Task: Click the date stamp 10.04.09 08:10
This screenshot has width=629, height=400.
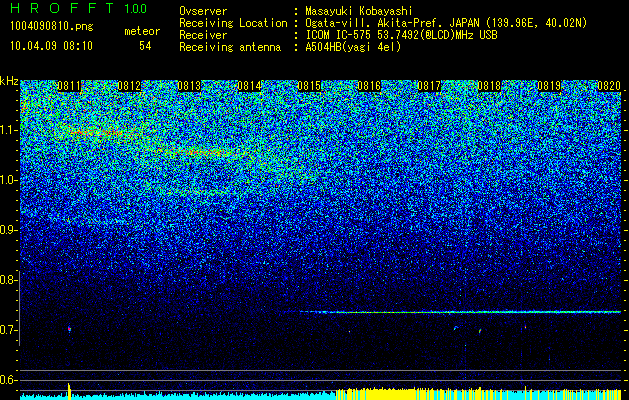Action: [x=51, y=46]
